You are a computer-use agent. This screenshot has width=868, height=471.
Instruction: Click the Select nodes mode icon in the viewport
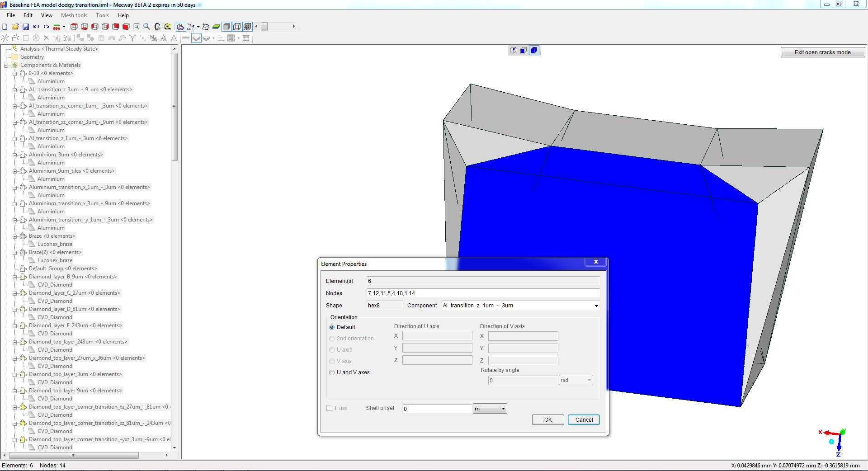[x=513, y=50]
